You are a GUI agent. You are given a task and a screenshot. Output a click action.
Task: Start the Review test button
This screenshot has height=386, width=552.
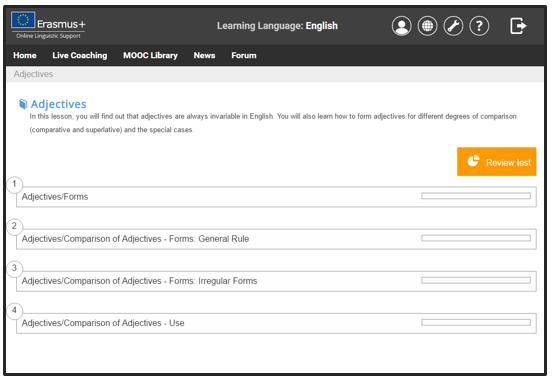pos(496,162)
